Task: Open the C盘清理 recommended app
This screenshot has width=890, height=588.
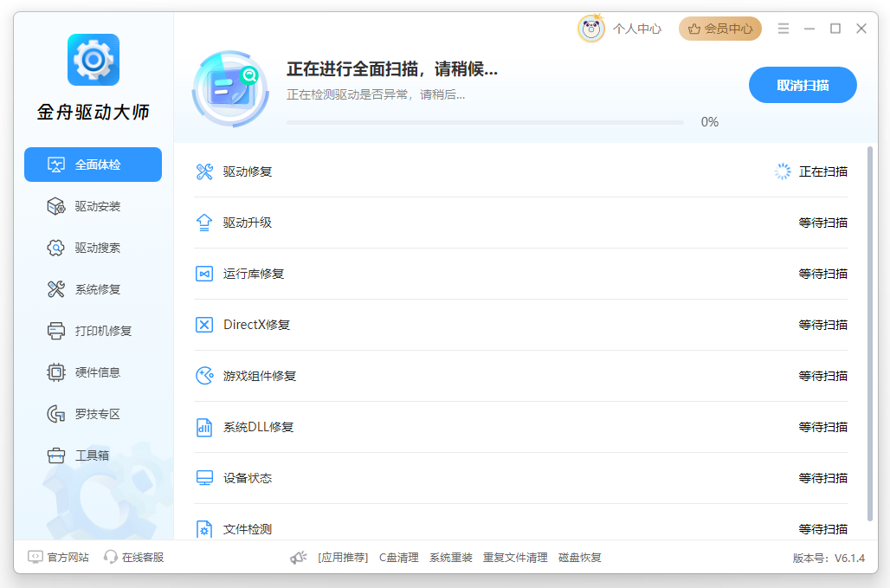Action: 399,558
